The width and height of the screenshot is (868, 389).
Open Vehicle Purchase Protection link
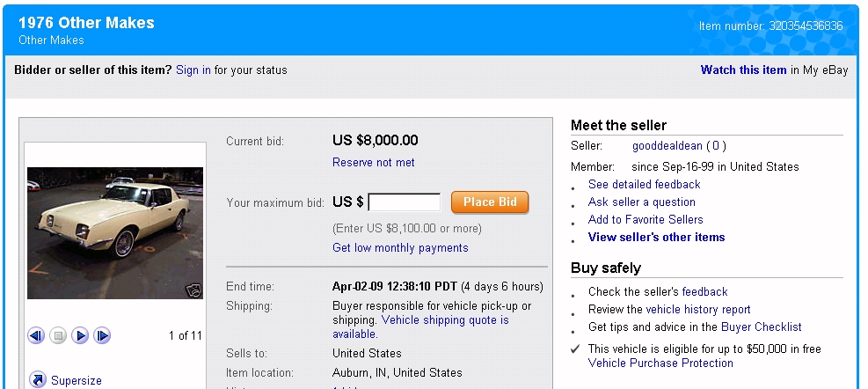660,363
